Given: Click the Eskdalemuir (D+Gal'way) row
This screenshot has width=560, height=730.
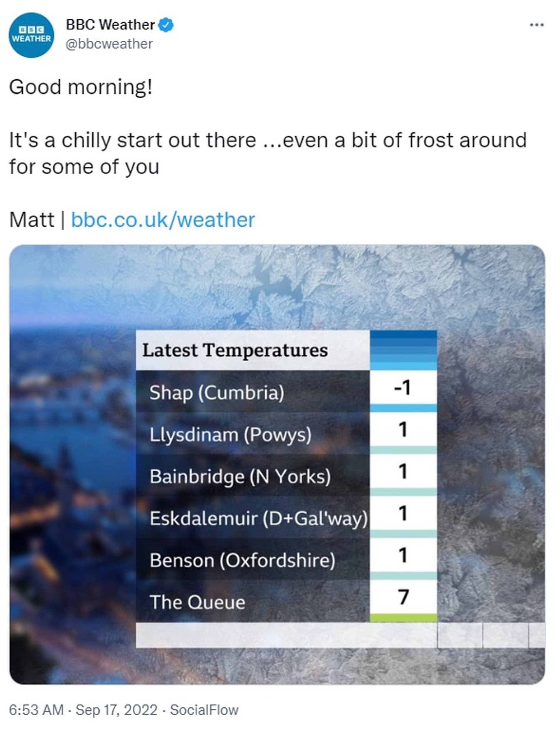Looking at the screenshot, I should (258, 518).
